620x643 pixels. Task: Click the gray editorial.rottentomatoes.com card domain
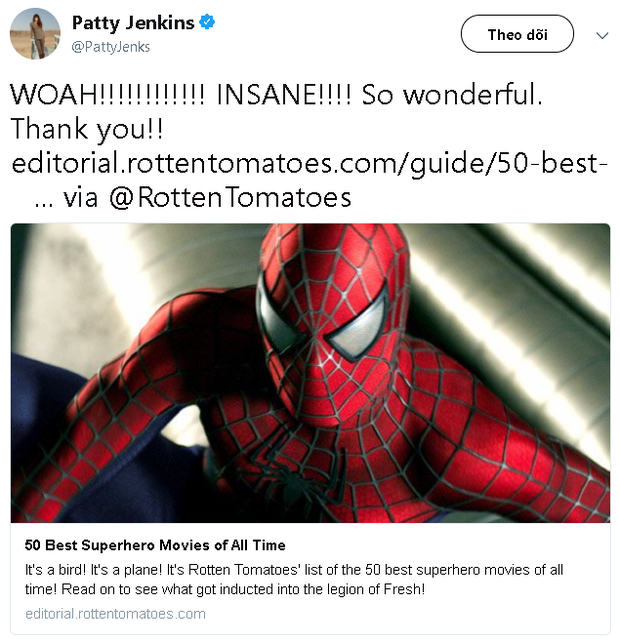coord(115,614)
